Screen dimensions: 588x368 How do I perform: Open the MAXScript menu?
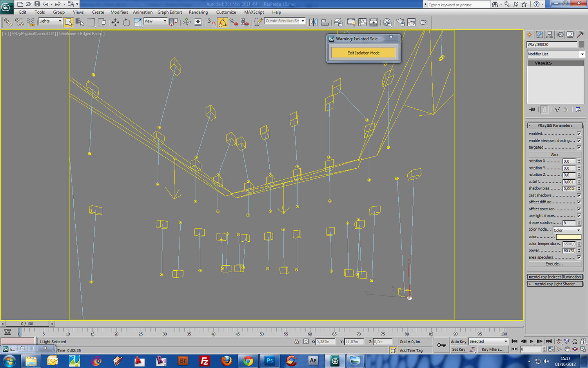tap(254, 12)
